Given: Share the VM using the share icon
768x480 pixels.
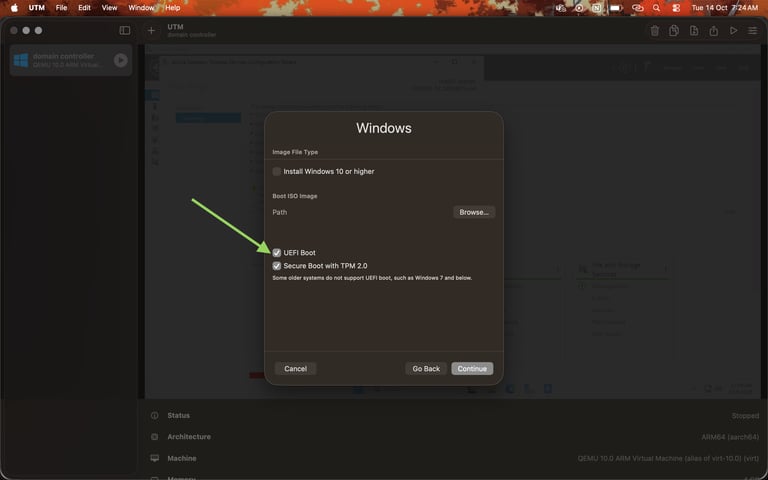Looking at the screenshot, I should [x=714, y=31].
